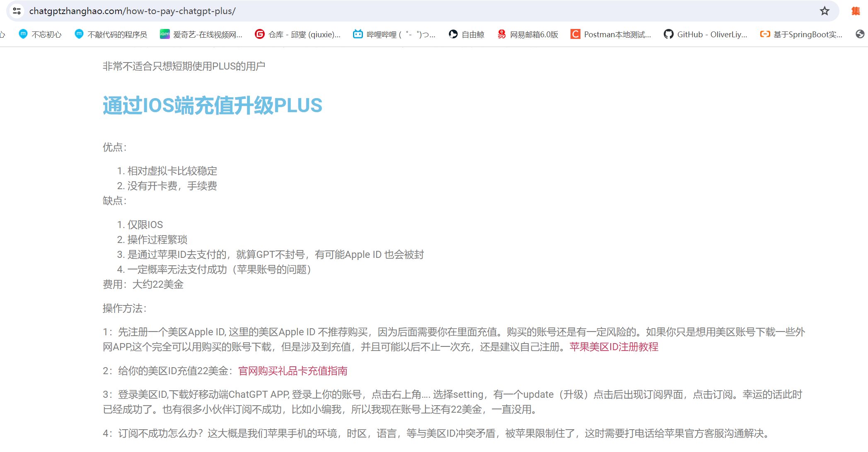
Task: Open the 仓库 - 邱燮 (qiuxie) bookmark
Action: pos(298,34)
